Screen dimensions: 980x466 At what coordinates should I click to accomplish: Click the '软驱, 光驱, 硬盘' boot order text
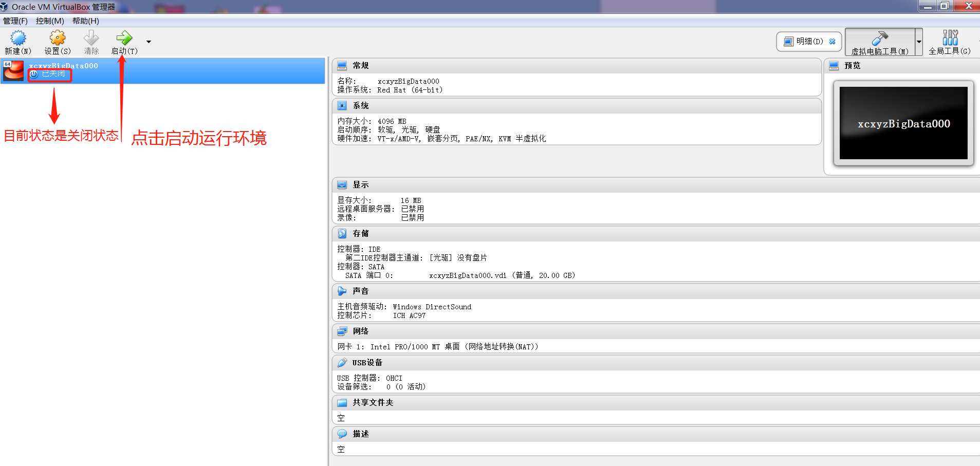pos(409,130)
